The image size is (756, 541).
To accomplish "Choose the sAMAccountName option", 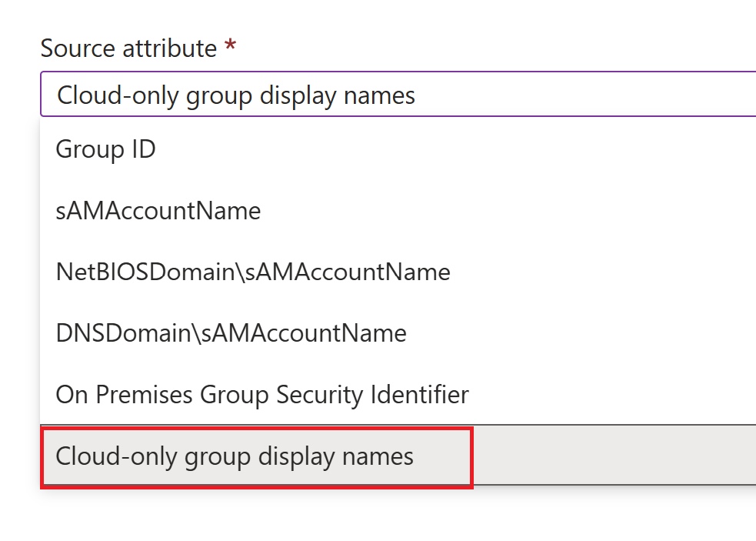I will coord(158,210).
